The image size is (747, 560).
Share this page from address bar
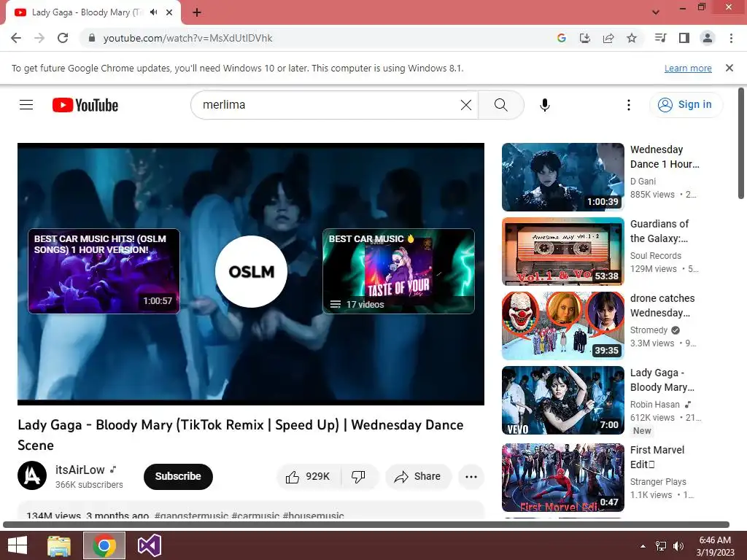point(608,38)
